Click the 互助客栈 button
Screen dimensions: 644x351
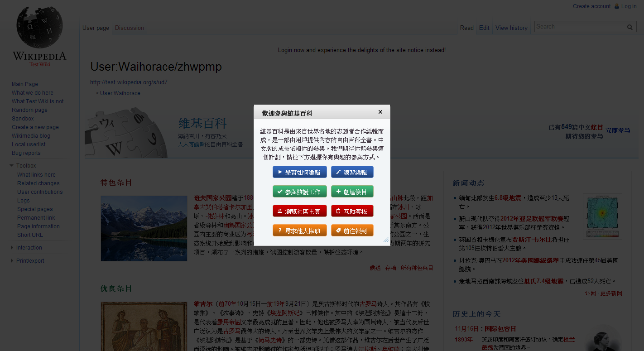click(x=352, y=211)
